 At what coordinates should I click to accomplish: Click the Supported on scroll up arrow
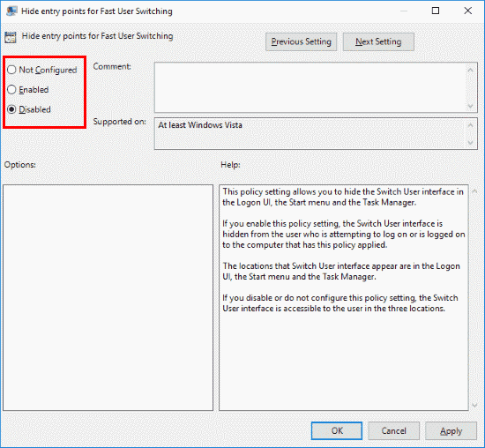point(471,125)
